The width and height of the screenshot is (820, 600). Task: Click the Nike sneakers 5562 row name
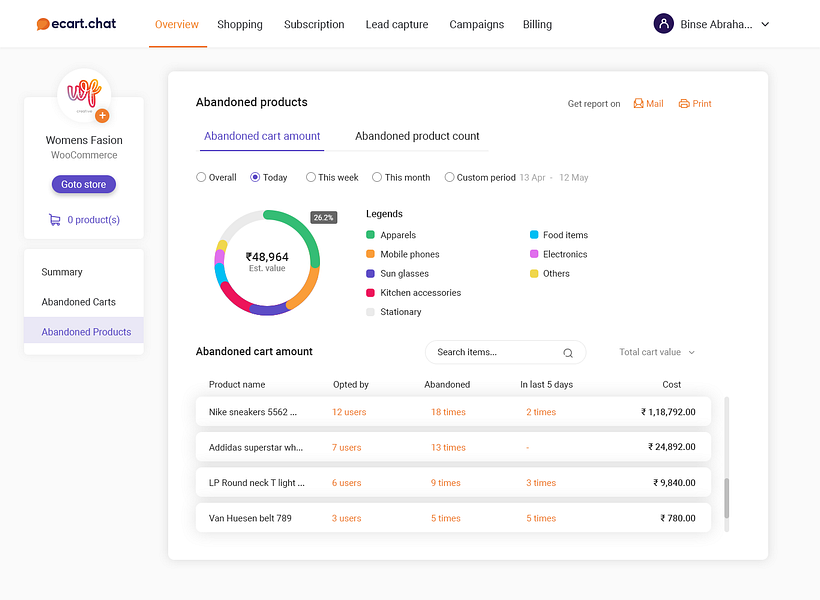click(253, 412)
